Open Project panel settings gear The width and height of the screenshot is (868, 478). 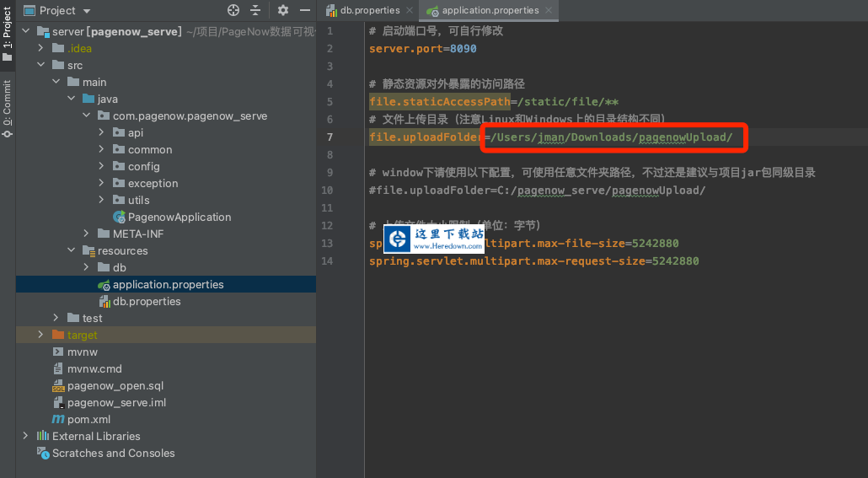(x=283, y=10)
